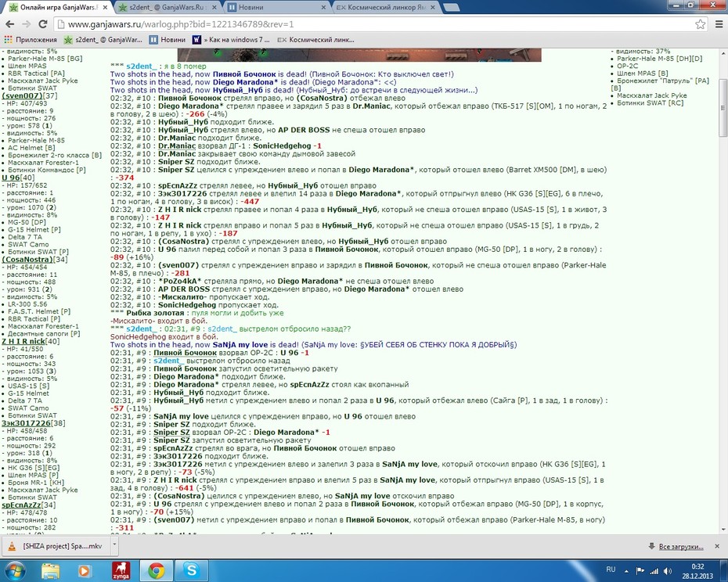Expand the download item options arrow
Image resolution: width=728 pixels, height=582 pixels.
[x=114, y=546]
